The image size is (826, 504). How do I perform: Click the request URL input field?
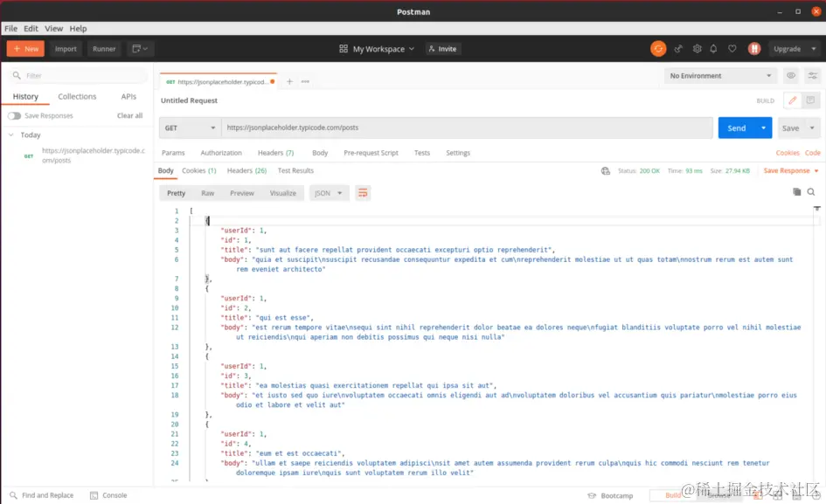click(x=467, y=128)
